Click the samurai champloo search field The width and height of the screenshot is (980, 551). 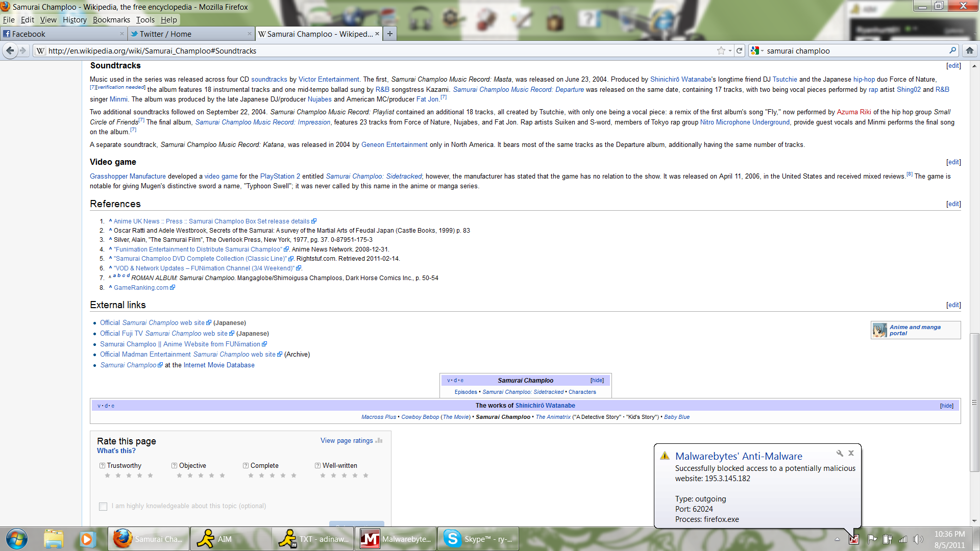pyautogui.click(x=855, y=51)
